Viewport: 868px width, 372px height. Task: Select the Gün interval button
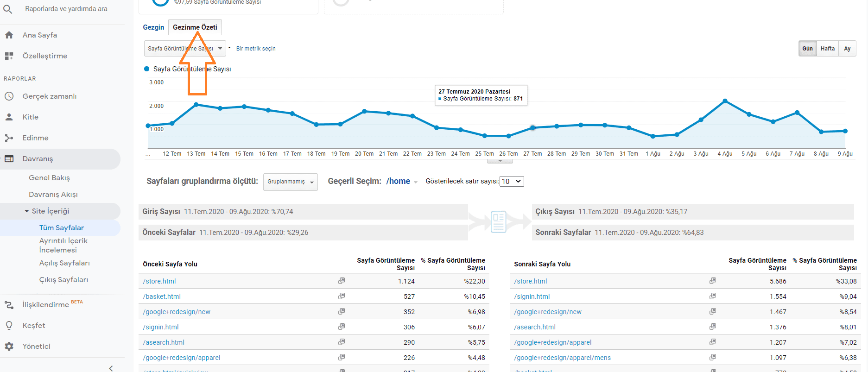click(x=807, y=49)
